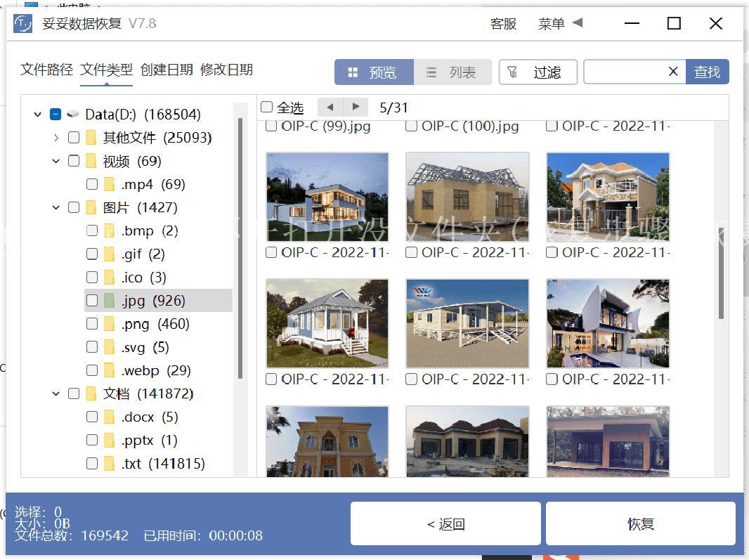Go to the next page with the right arrow

(356, 107)
